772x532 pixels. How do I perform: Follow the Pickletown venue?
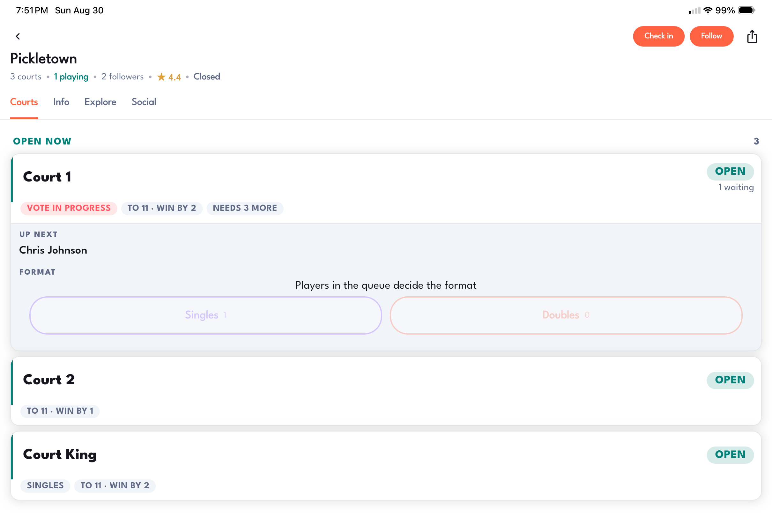point(711,36)
